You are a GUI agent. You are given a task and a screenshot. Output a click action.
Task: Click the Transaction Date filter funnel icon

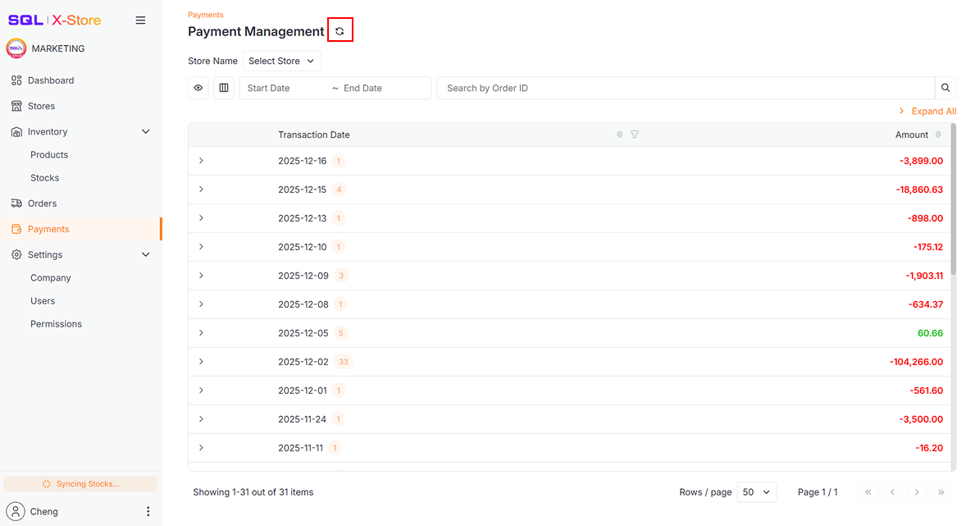coord(635,135)
